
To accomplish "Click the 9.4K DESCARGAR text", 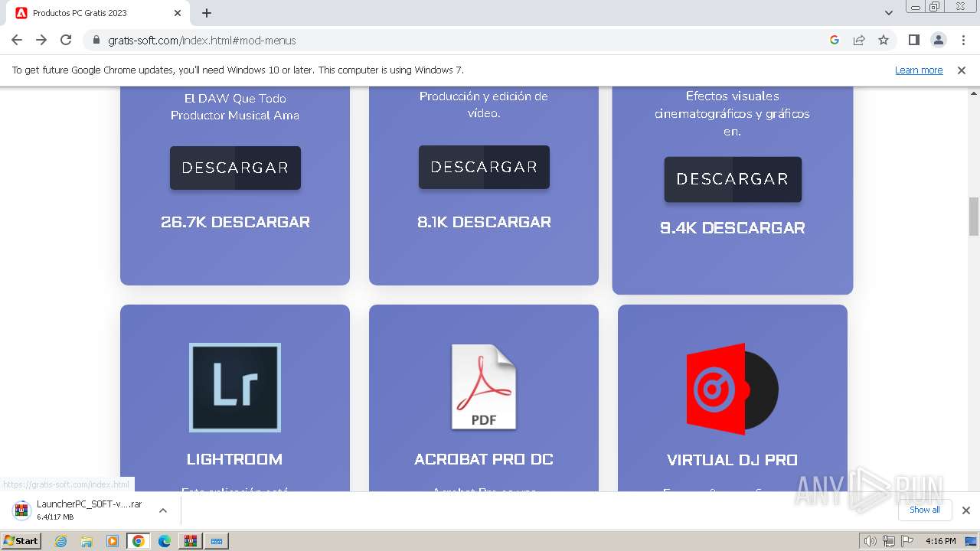I will click(733, 228).
